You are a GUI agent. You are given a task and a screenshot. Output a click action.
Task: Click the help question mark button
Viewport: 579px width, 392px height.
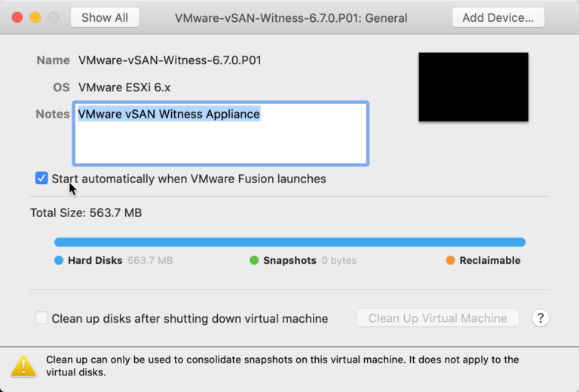pyautogui.click(x=540, y=318)
